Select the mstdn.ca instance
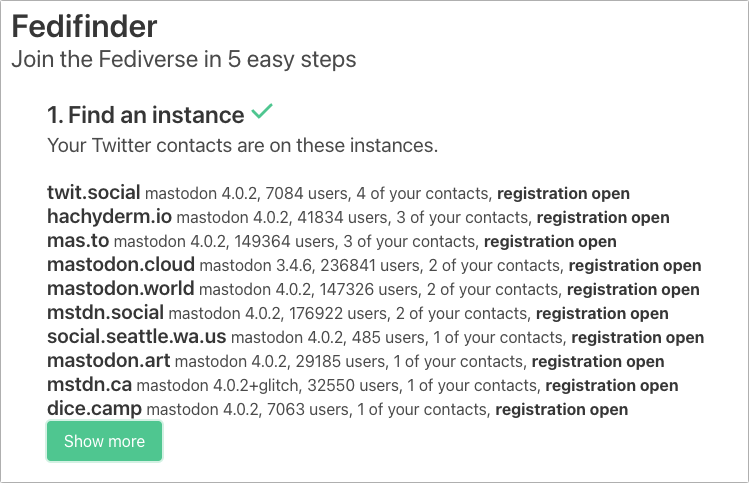Viewport: 749px width, 483px height. (89, 385)
